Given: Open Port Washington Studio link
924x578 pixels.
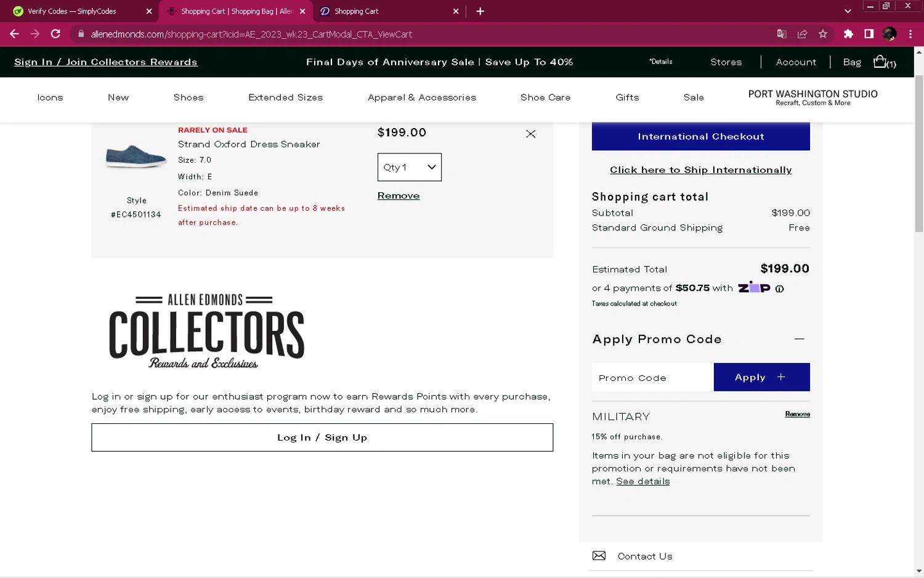Looking at the screenshot, I should coord(813,97).
